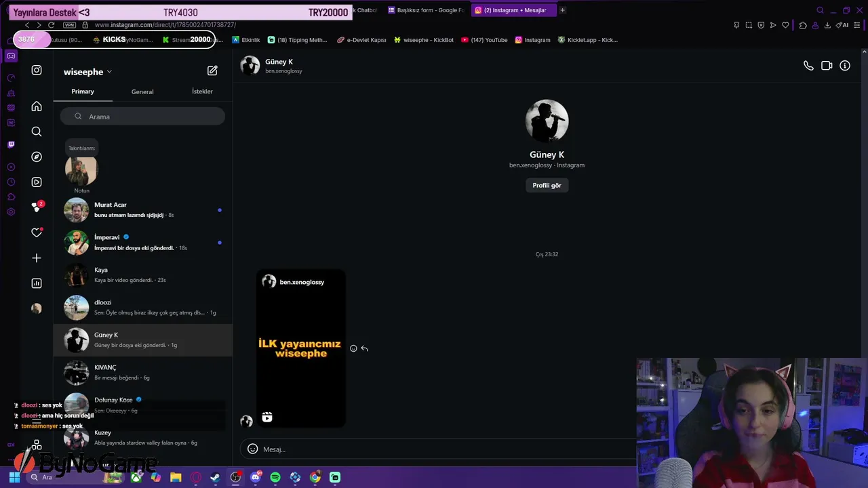
Task: Open the Etkinlik bookmark
Action: pyautogui.click(x=245, y=40)
